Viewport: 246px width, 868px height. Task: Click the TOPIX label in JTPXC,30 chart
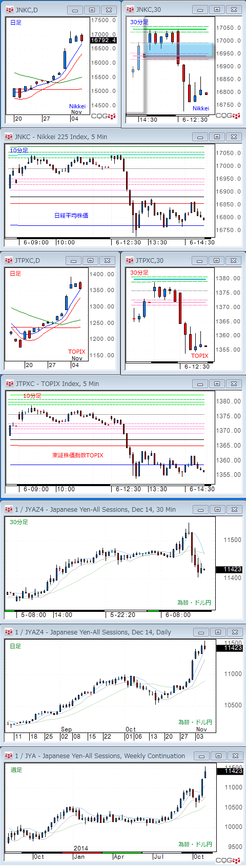pyautogui.click(x=200, y=356)
